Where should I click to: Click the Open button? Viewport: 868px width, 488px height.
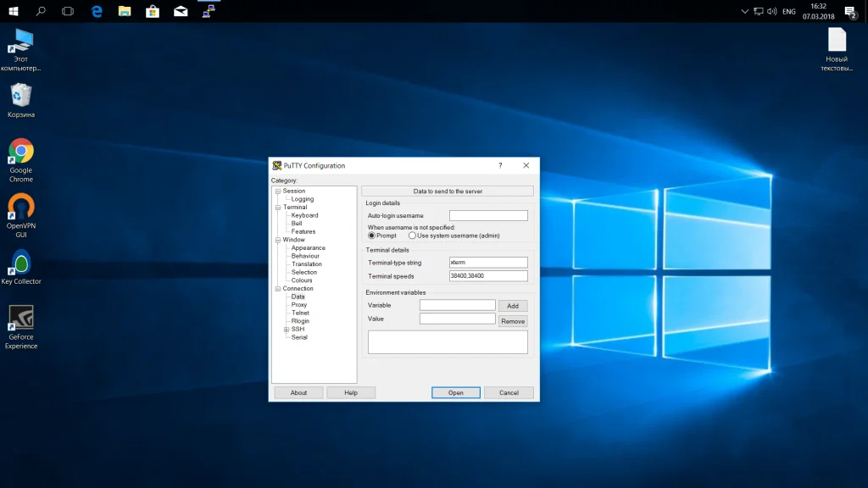tap(456, 393)
